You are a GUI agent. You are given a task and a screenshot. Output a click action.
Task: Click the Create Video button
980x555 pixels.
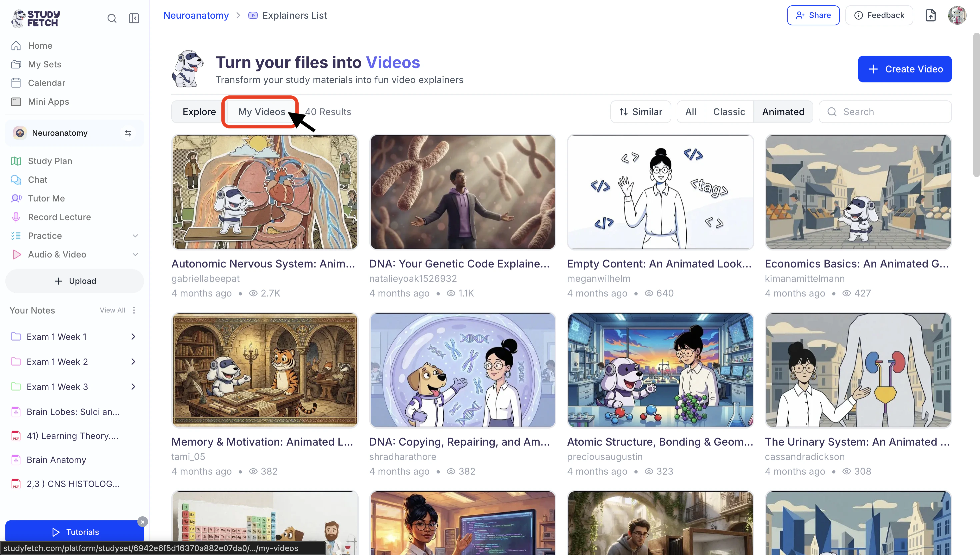[905, 69]
